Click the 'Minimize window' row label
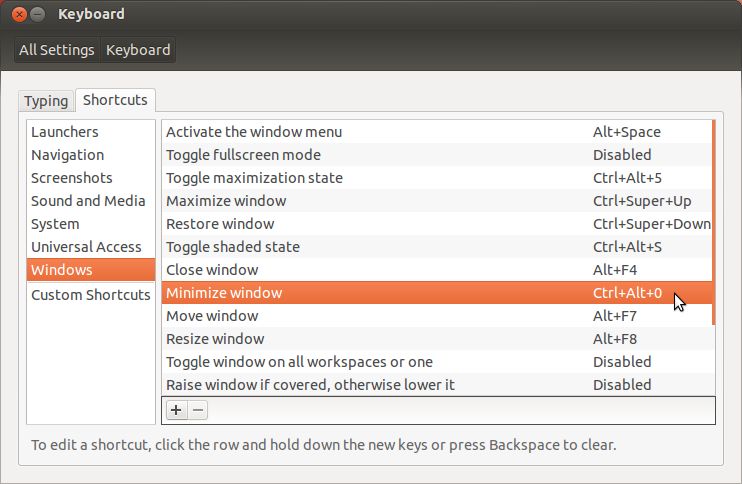742x484 pixels. 224,293
